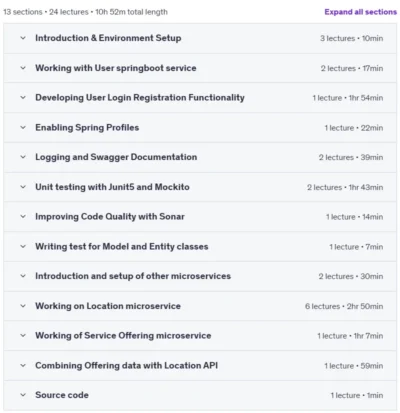Select 2 lectures 1hr 43min text
Screen dimensions: 400x413
(x=345, y=187)
